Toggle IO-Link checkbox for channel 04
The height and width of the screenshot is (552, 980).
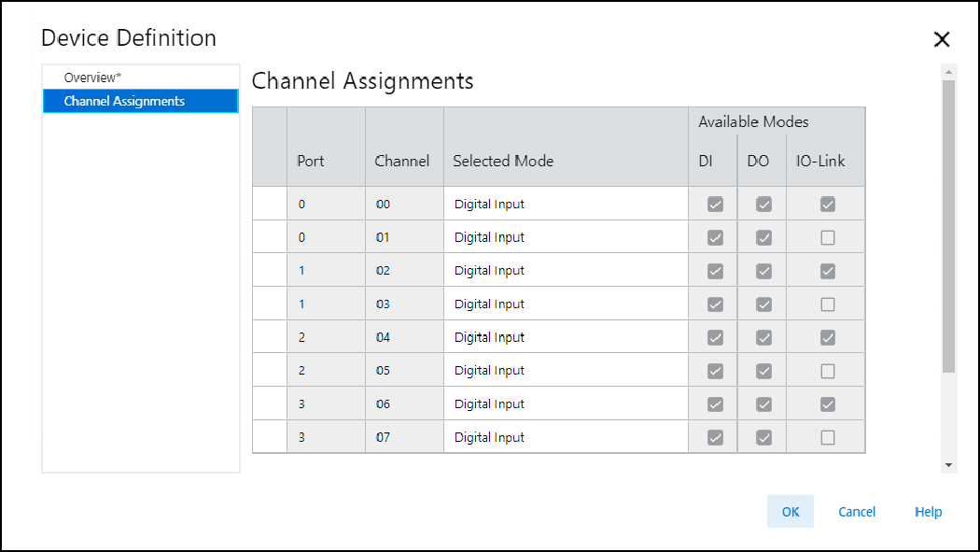[827, 338]
